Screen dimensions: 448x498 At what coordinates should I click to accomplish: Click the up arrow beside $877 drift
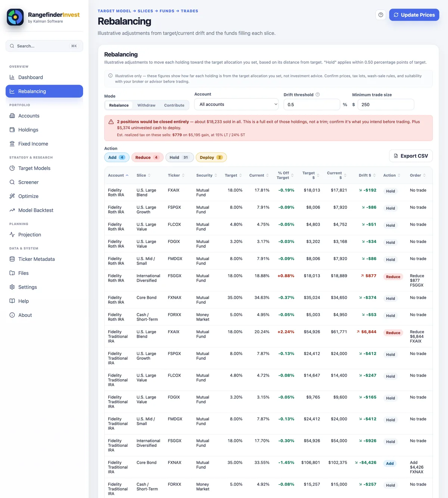(x=362, y=276)
